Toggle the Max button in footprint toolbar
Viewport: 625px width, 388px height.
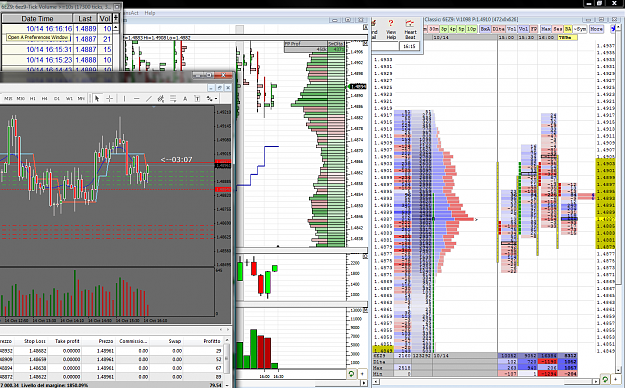tap(546, 29)
